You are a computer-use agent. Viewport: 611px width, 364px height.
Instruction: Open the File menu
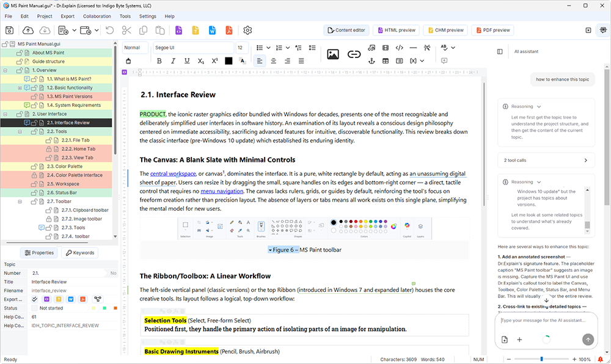point(8,16)
